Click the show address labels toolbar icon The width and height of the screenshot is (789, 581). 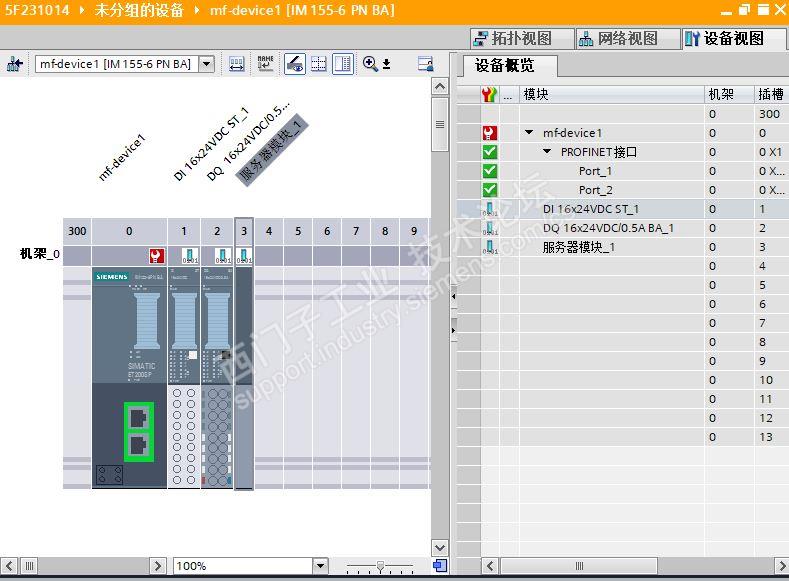click(x=236, y=64)
